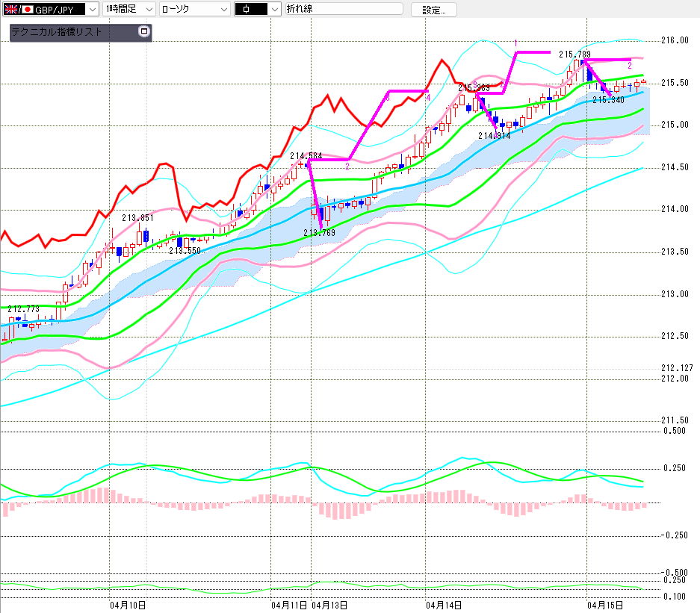The width and height of the screenshot is (700, 613).
Task: Click the 04月15日 date marker
Action: [605, 604]
